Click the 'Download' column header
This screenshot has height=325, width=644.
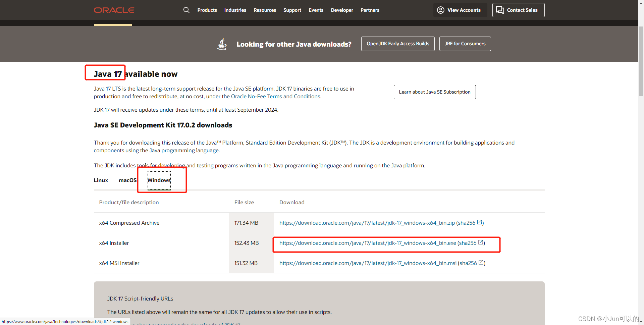tap(292, 202)
